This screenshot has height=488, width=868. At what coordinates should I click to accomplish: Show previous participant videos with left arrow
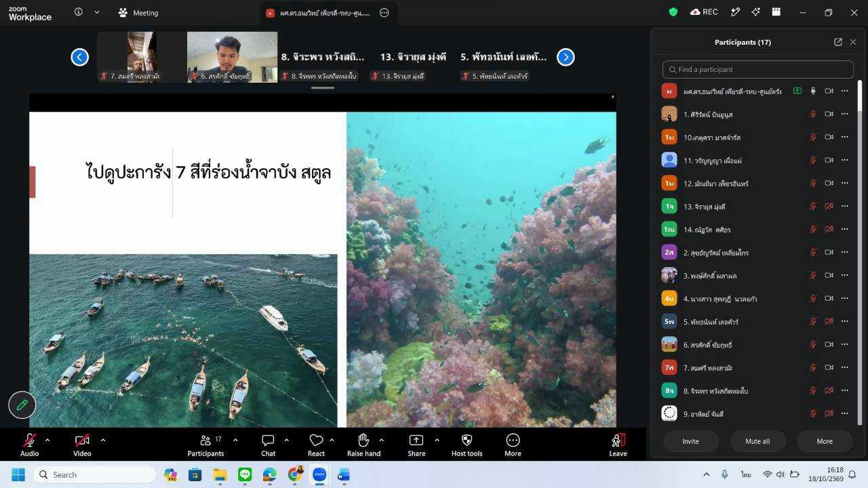click(x=80, y=58)
